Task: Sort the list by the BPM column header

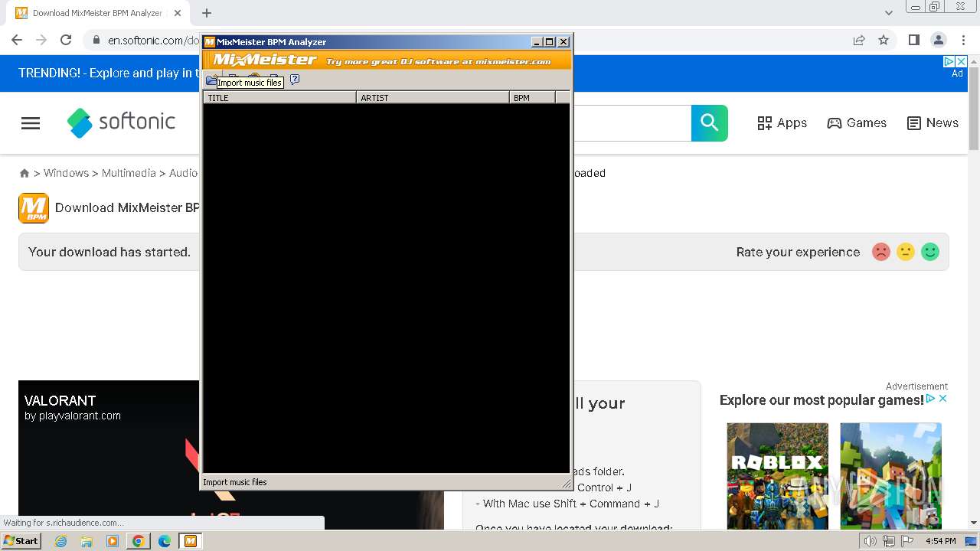Action: (x=532, y=97)
